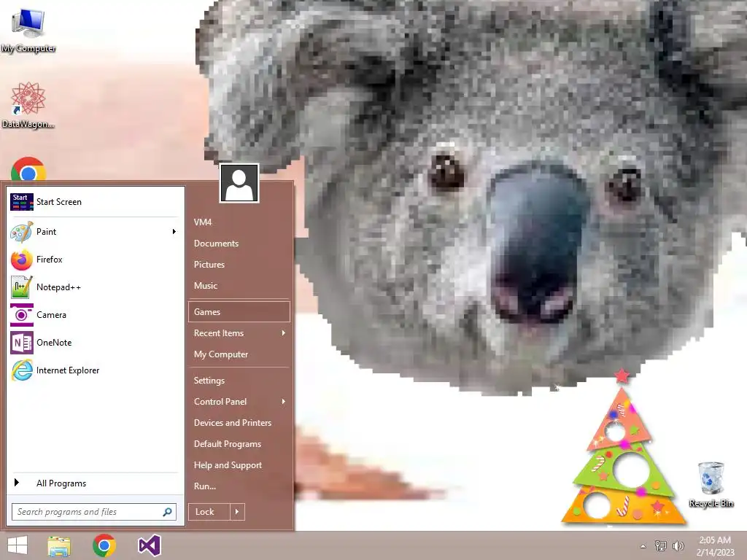Expand the Control Panel submenu arrow

pos(284,402)
